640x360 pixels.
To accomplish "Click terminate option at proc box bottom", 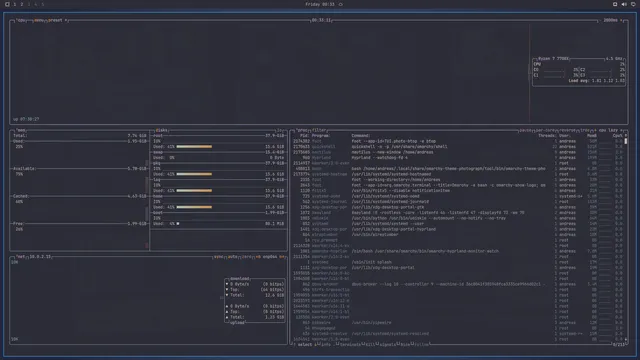I will (x=350, y=344).
